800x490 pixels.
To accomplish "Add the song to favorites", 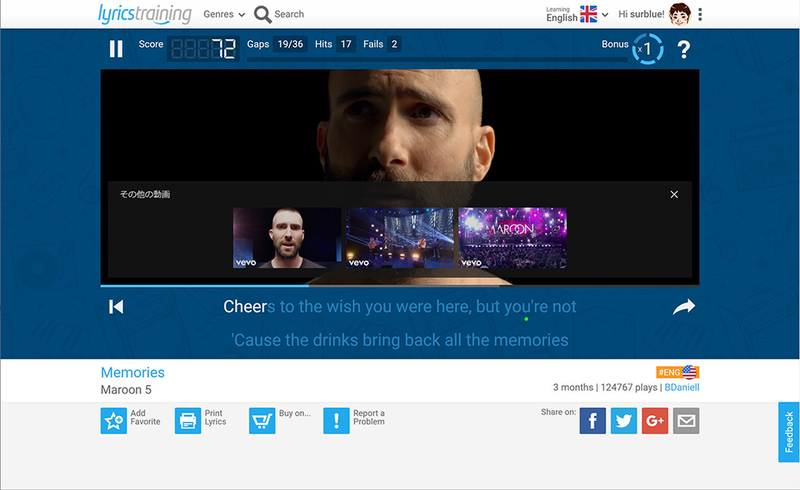I will click(113, 421).
